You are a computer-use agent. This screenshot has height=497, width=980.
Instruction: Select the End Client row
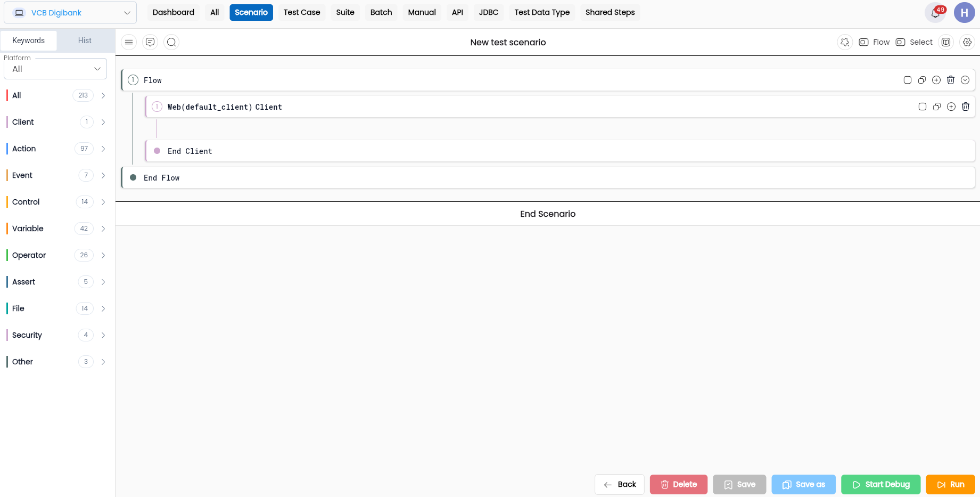(560, 151)
